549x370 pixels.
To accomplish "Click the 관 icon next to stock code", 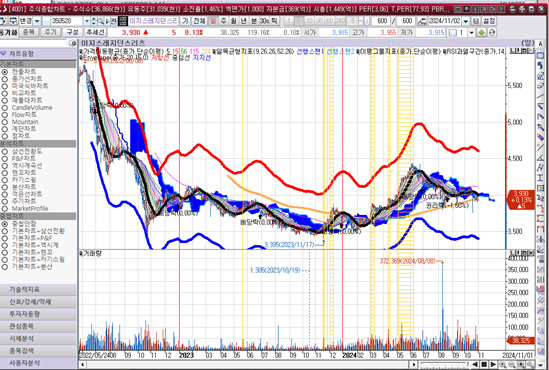I will (113, 21).
